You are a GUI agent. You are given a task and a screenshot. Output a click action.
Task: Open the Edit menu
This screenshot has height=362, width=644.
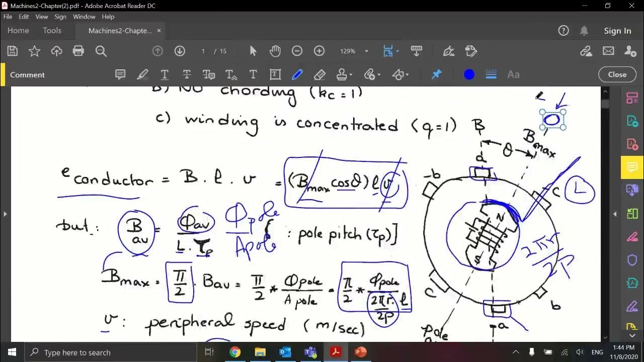point(24,17)
